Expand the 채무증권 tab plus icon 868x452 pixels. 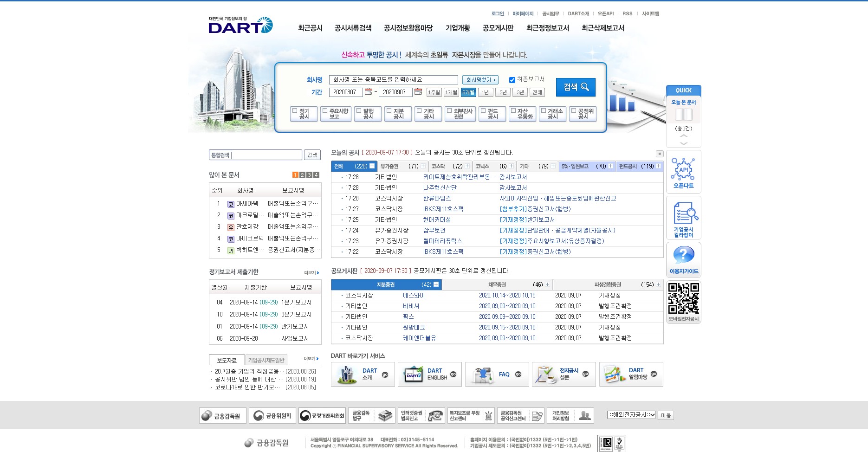[x=547, y=284]
